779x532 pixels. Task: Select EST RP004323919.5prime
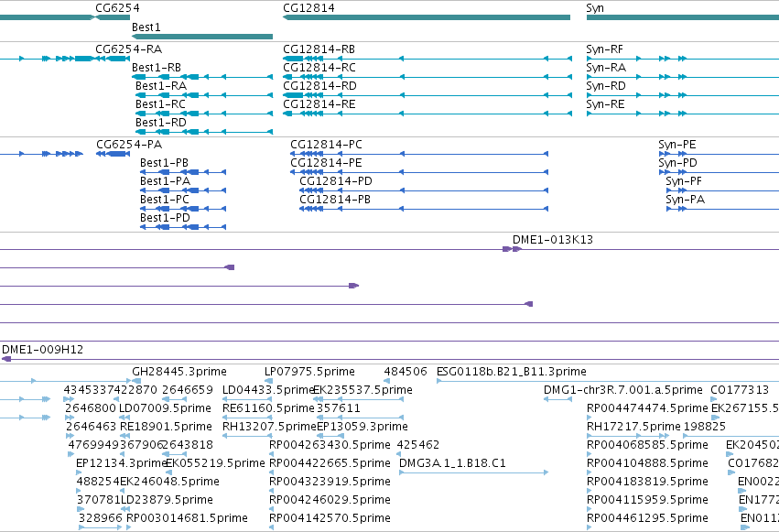point(330,482)
